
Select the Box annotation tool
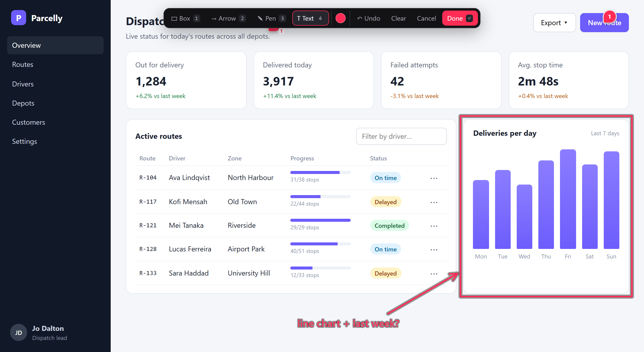coord(186,18)
